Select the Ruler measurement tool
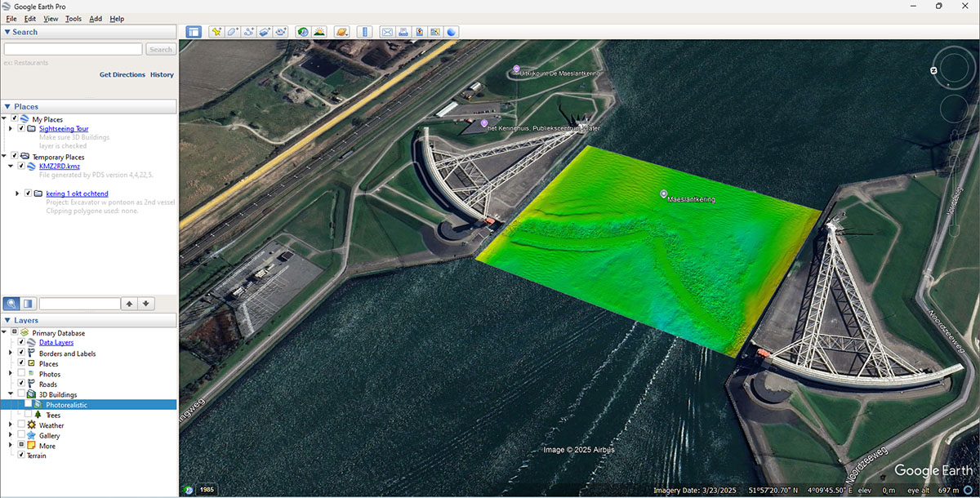Viewport: 980px width, 498px height. tap(364, 32)
